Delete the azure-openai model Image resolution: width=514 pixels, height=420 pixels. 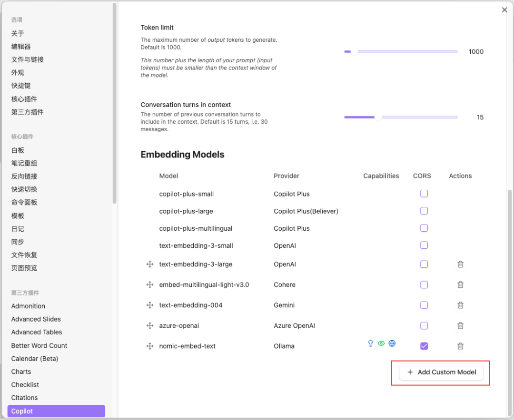tap(460, 326)
